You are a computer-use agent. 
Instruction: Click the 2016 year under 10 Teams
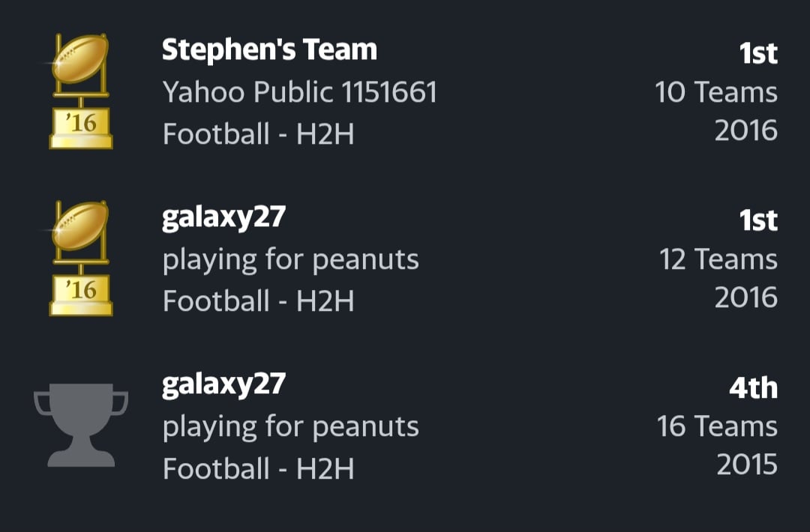click(746, 130)
